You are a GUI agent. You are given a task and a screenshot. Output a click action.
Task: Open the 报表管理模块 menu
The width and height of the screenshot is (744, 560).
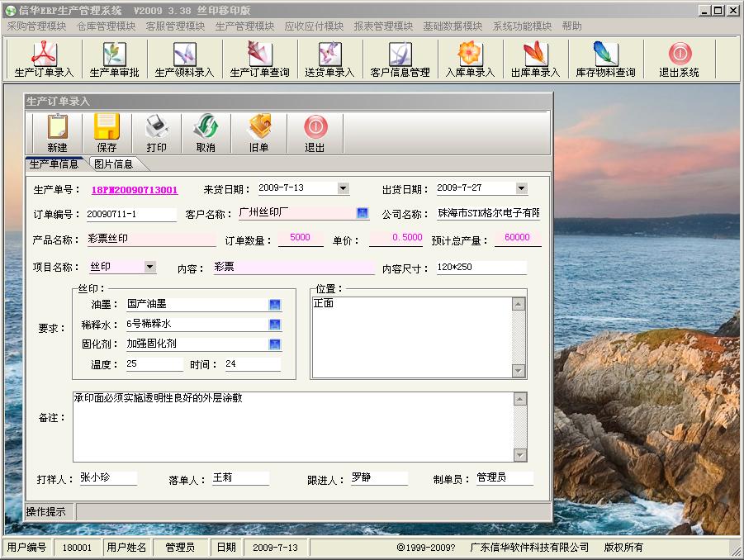click(x=383, y=26)
